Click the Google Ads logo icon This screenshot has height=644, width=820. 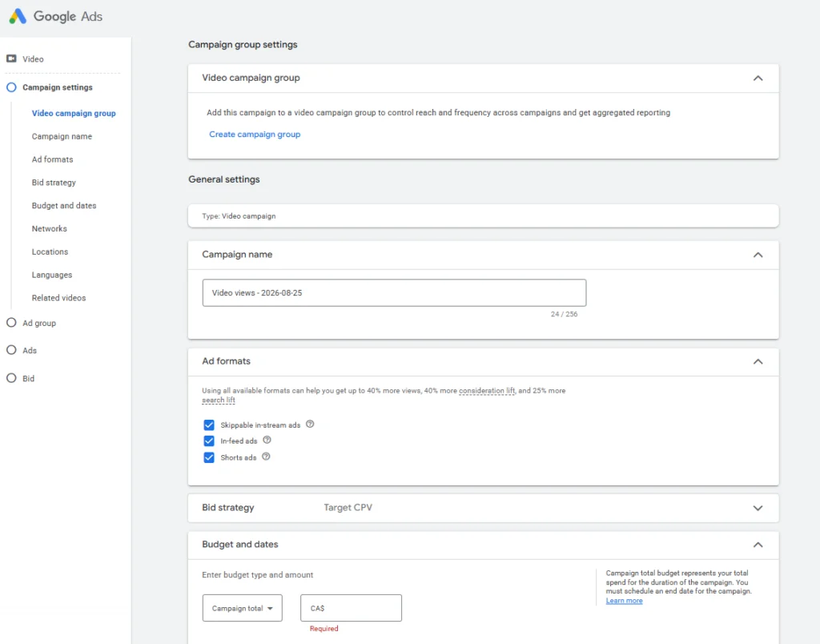tap(18, 16)
